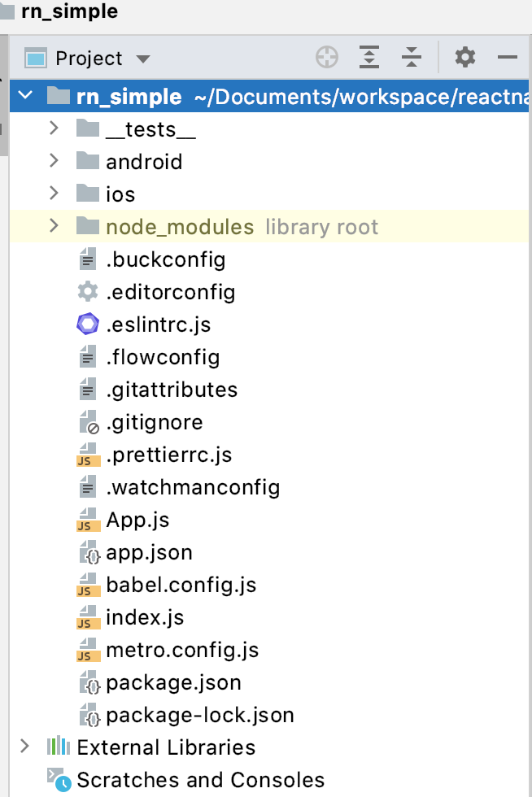Click the Scratches and Consoles icon

click(59, 779)
